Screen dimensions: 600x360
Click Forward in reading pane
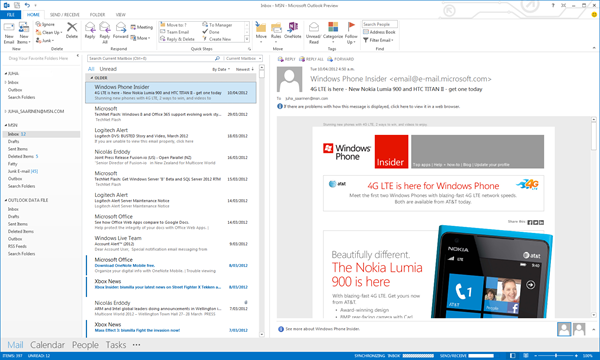pos(341,59)
